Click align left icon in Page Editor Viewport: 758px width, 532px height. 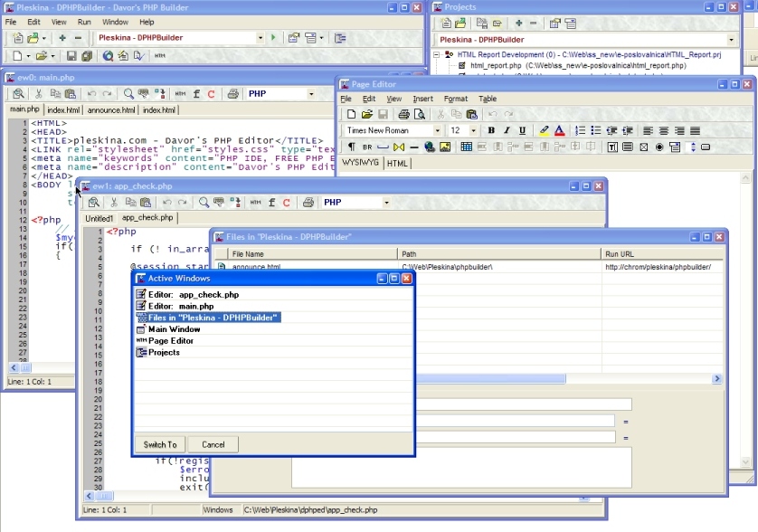(648, 130)
